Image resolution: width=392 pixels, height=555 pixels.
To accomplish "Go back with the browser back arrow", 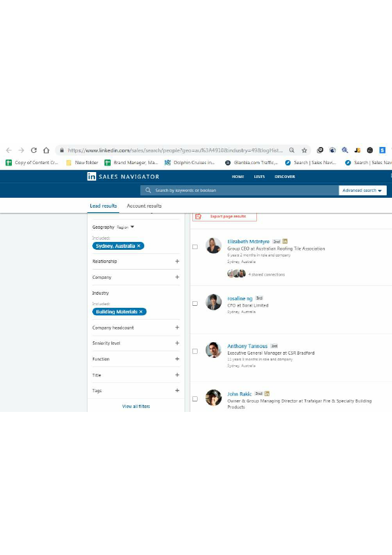I will click(9, 150).
